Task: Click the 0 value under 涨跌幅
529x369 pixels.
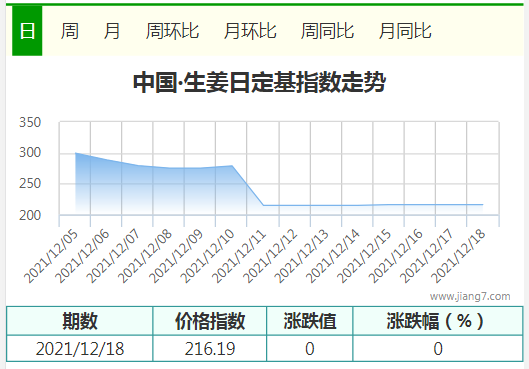Action: pyautogui.click(x=438, y=349)
